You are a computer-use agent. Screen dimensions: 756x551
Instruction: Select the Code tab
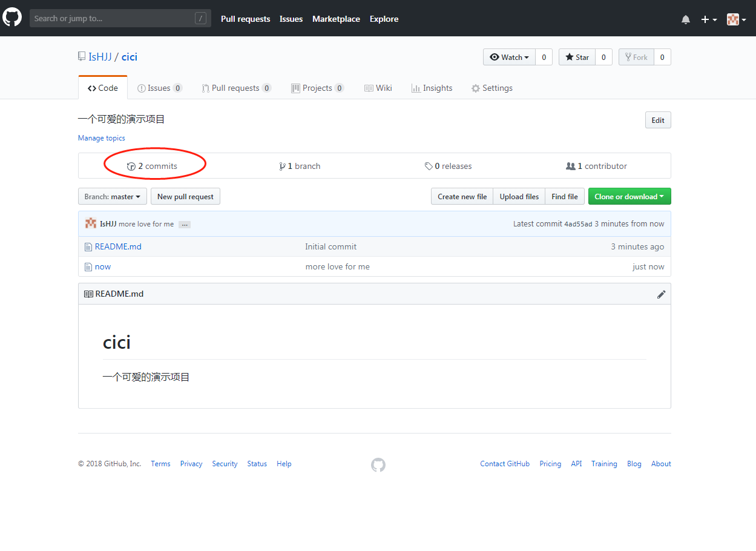[103, 88]
